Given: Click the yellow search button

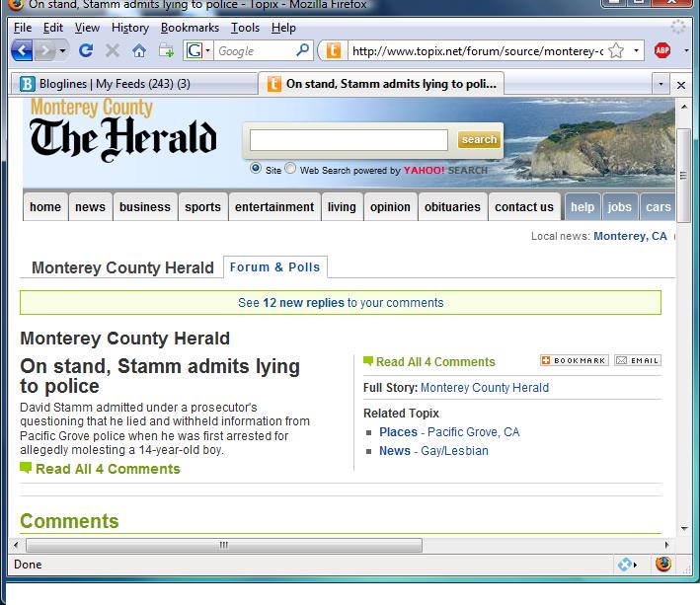Looking at the screenshot, I should point(479,140).
